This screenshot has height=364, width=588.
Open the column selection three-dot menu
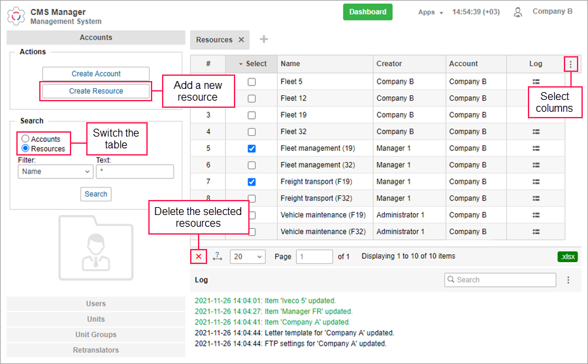(571, 64)
